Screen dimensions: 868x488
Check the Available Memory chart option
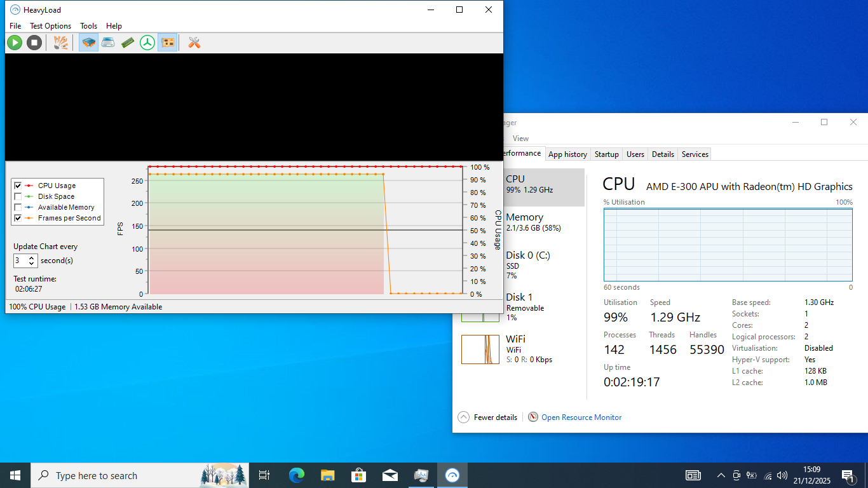pyautogui.click(x=17, y=207)
